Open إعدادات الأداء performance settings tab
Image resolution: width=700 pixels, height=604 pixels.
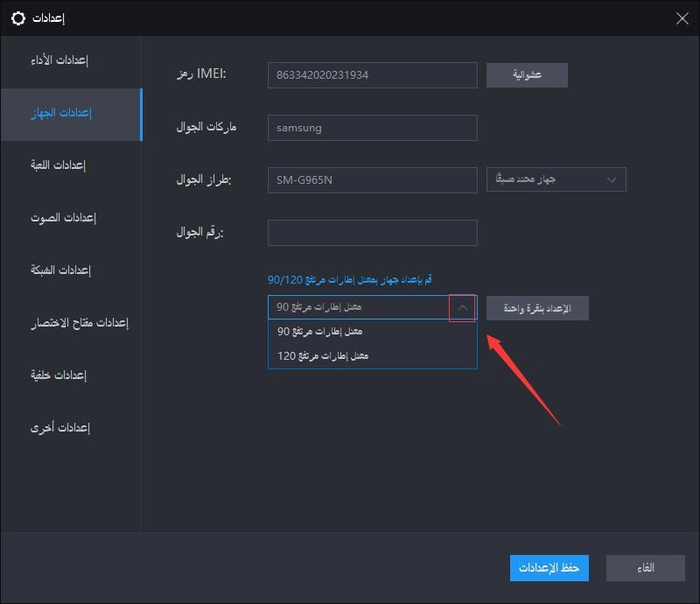pos(72,60)
